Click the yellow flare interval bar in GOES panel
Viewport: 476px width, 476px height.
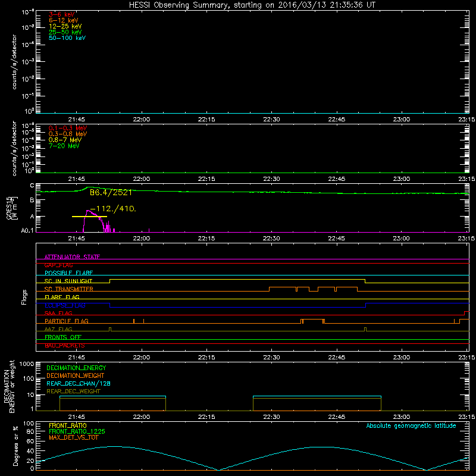coord(89,217)
